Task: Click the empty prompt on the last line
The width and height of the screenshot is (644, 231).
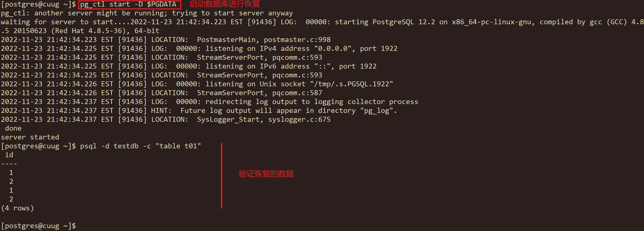Action: pos(38,226)
